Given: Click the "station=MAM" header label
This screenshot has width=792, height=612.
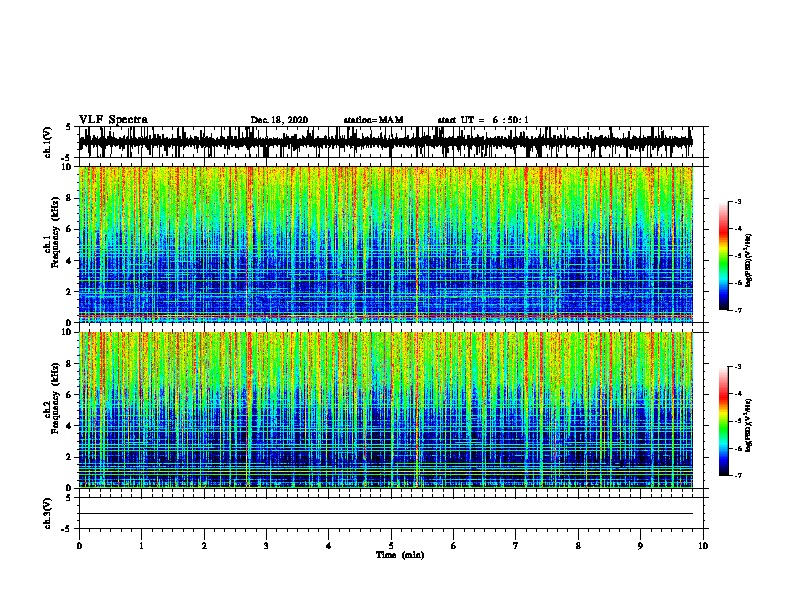Looking at the screenshot, I should click(373, 120).
